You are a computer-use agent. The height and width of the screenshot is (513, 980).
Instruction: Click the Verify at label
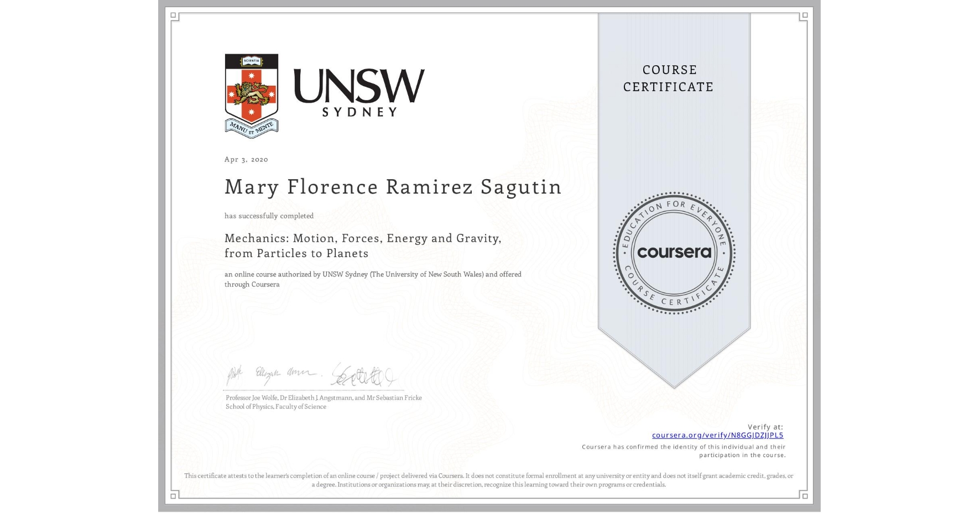pyautogui.click(x=766, y=426)
